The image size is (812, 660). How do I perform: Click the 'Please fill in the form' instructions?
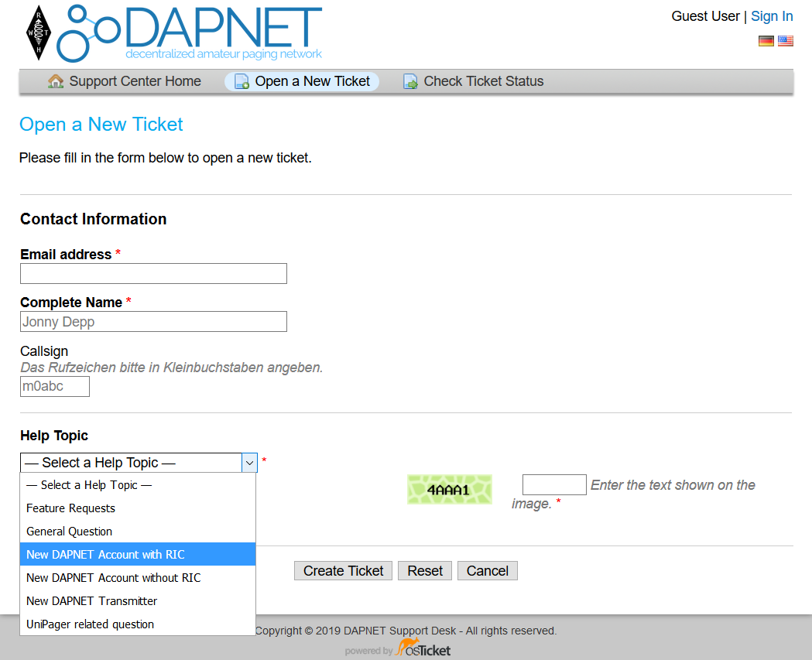click(x=165, y=158)
